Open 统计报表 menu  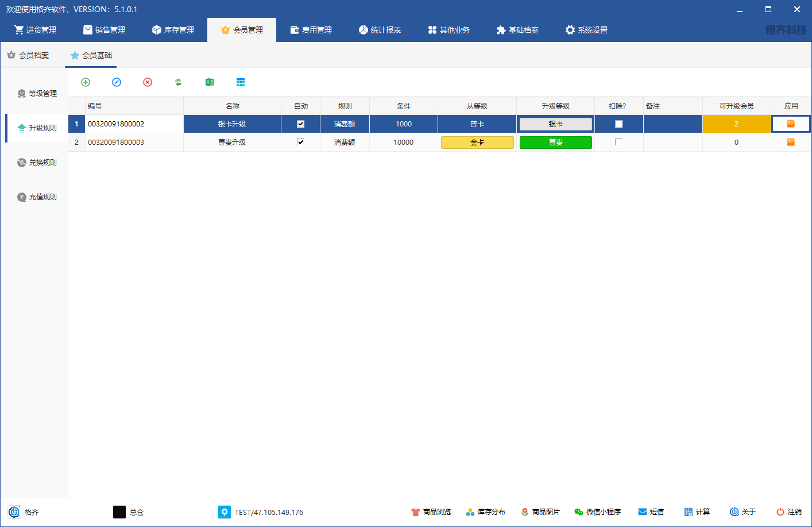click(x=380, y=30)
